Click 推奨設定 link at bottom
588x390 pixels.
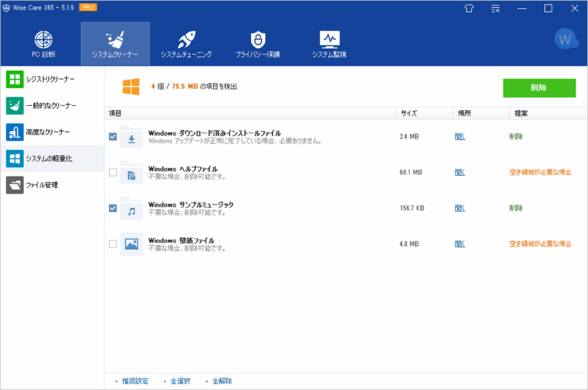pos(135,381)
